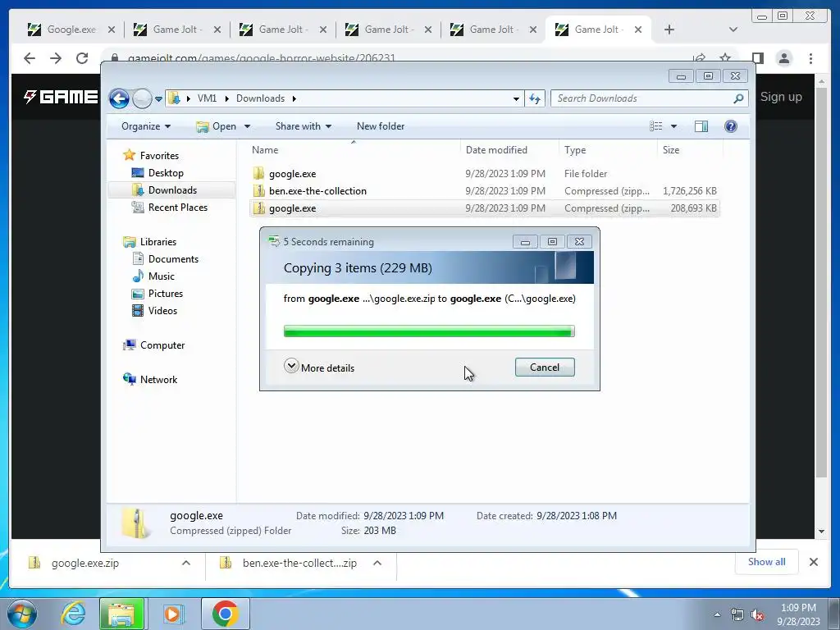Open Recent Places in sidebar
Image resolution: width=840 pixels, height=630 pixels.
click(x=177, y=208)
